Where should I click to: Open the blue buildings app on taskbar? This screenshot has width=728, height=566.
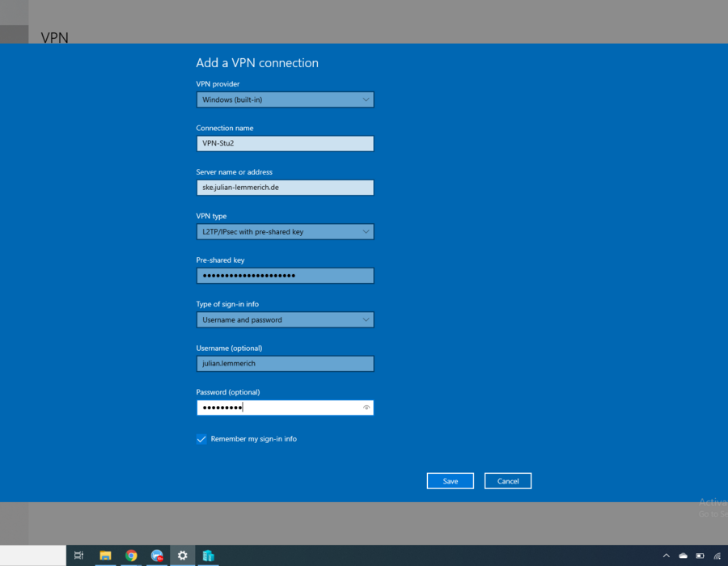209,555
